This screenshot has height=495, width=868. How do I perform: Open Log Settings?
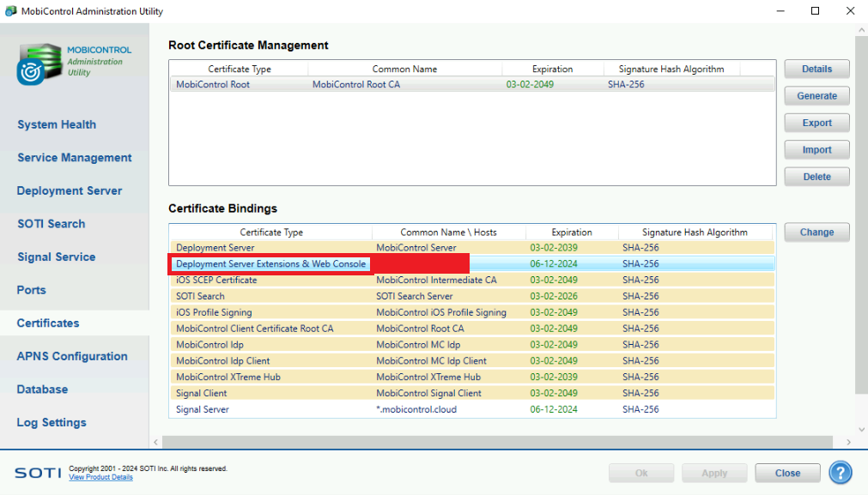click(52, 423)
